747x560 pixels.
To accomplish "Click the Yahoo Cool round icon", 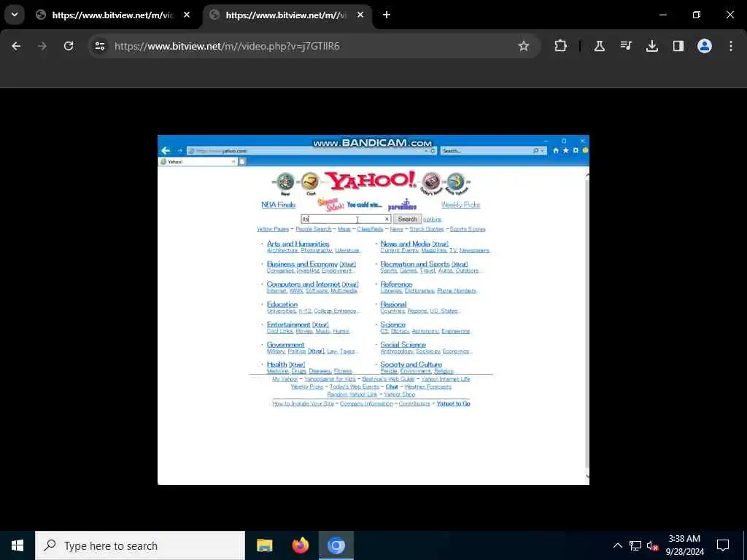I will (x=310, y=182).
